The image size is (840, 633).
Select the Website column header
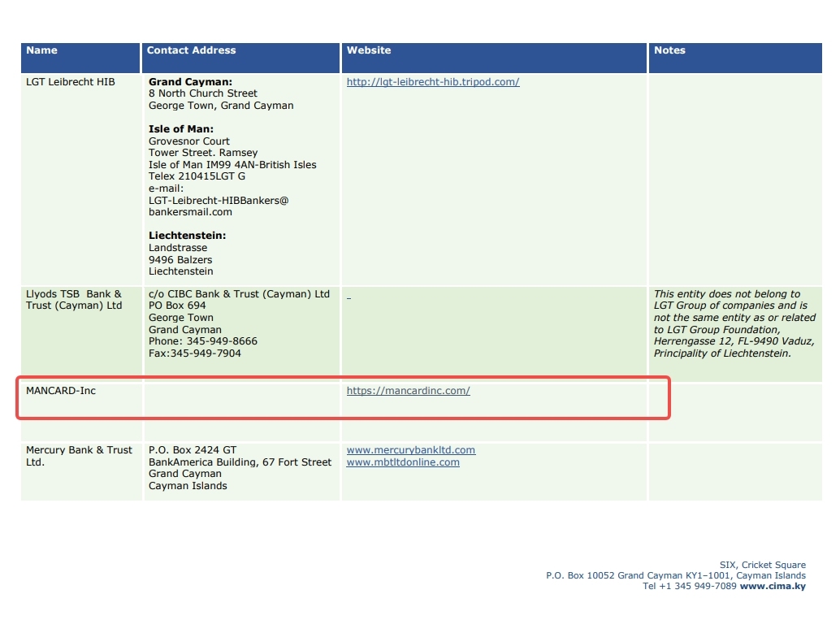click(369, 50)
